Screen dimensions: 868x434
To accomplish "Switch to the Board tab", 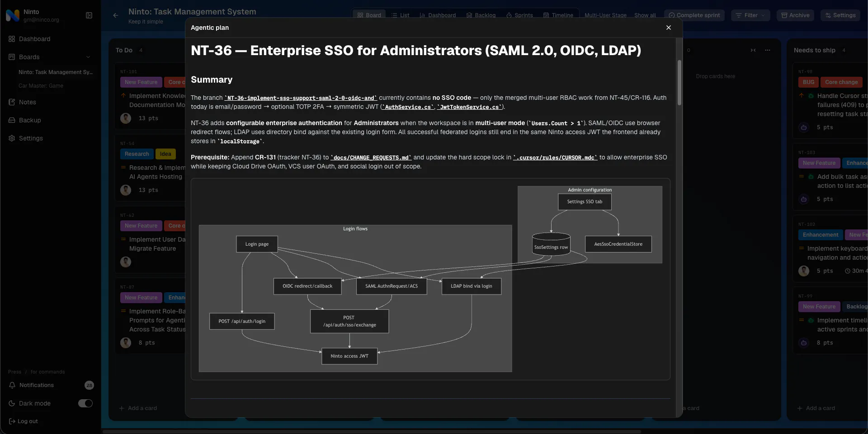I will [369, 15].
